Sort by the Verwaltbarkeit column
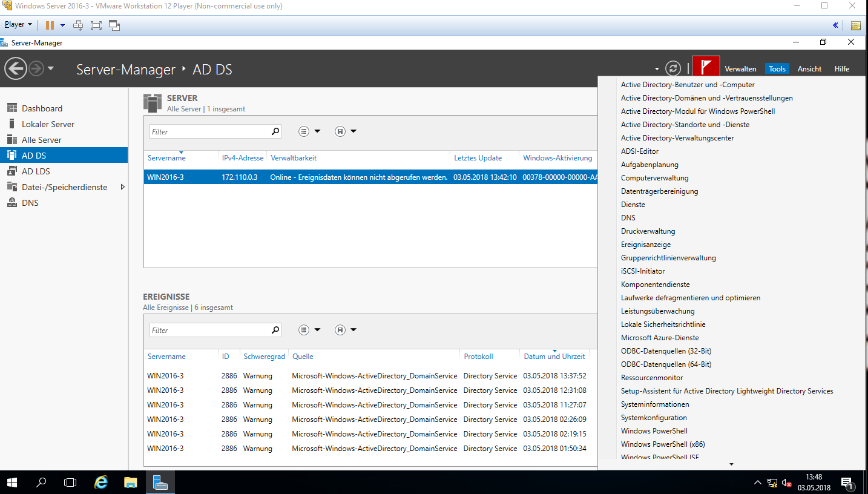Viewport: 868px width, 494px height. tap(294, 158)
